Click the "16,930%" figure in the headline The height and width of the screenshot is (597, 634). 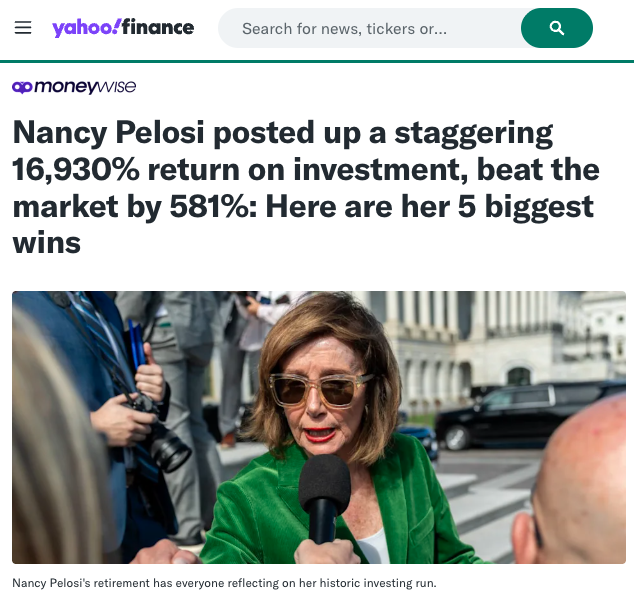pos(77,170)
